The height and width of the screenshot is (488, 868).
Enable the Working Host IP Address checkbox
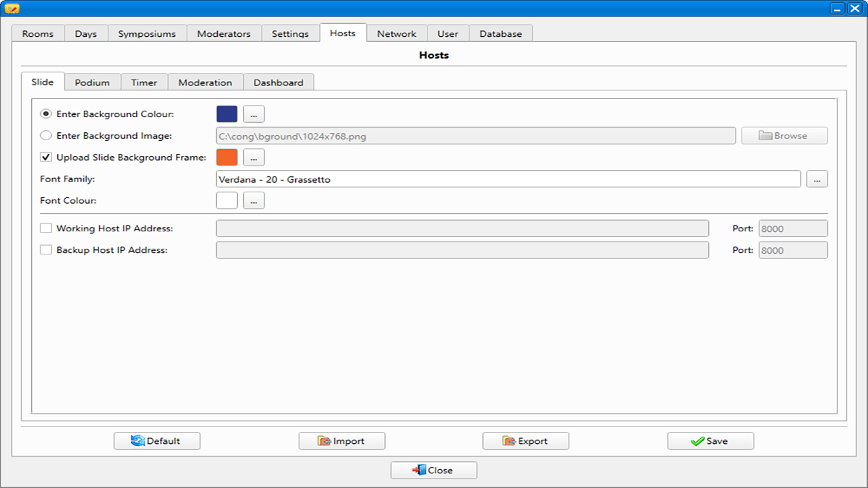pyautogui.click(x=46, y=228)
